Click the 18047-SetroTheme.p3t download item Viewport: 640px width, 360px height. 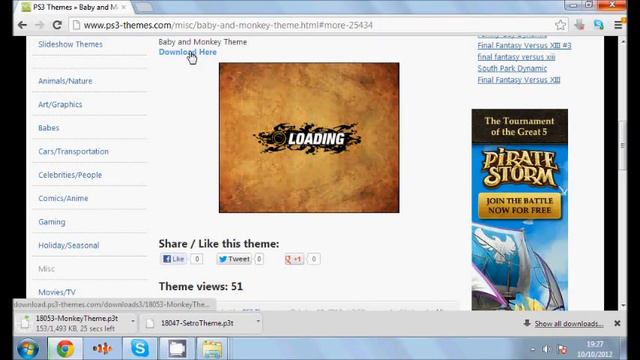197,323
